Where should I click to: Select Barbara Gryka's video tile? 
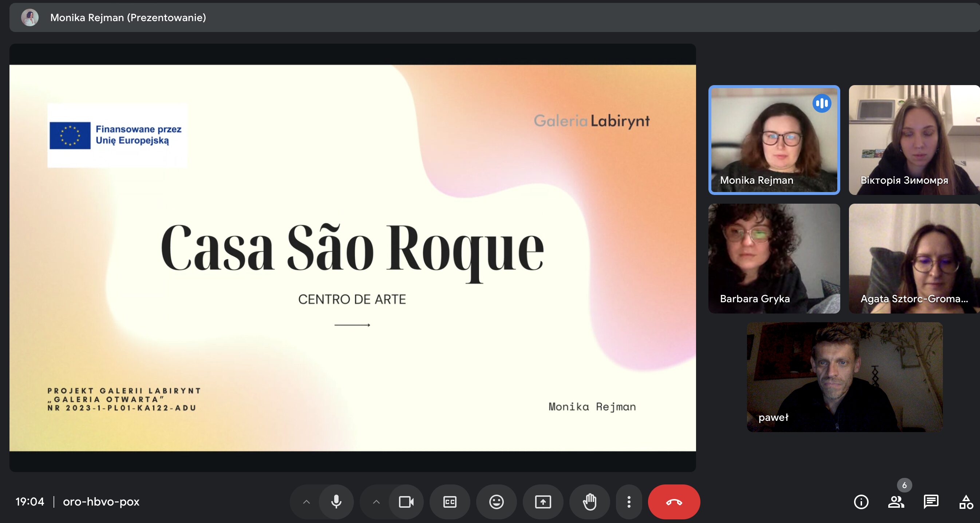pos(774,259)
